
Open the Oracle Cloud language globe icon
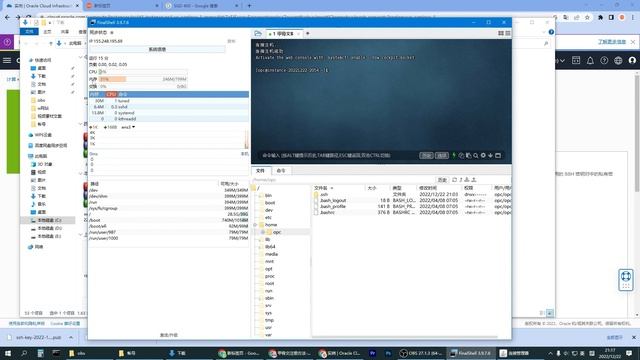618,60
